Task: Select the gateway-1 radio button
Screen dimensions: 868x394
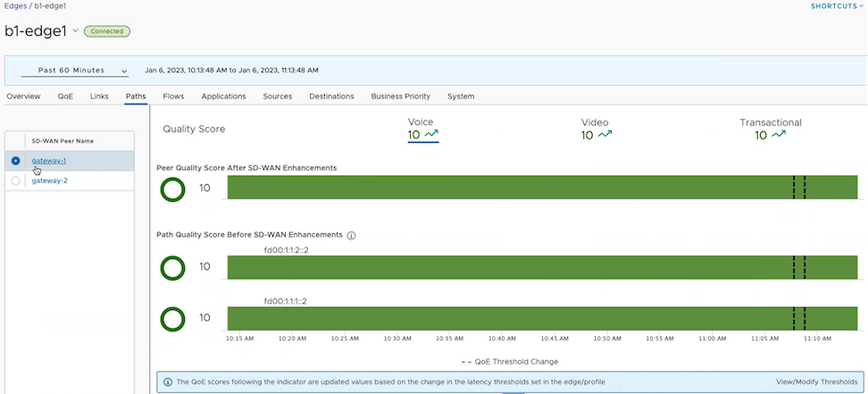Action: point(16,161)
